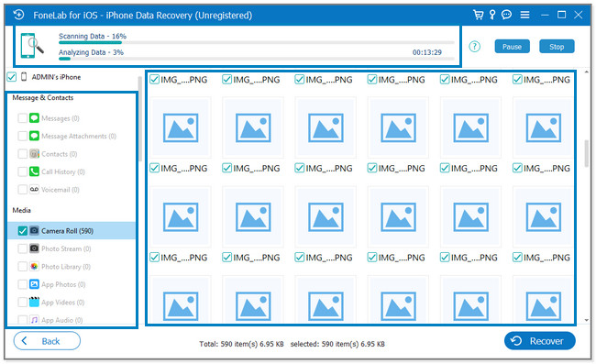This screenshot has width=596, height=364.
Task: Click scroll up arrow of image grid
Action: [587, 72]
